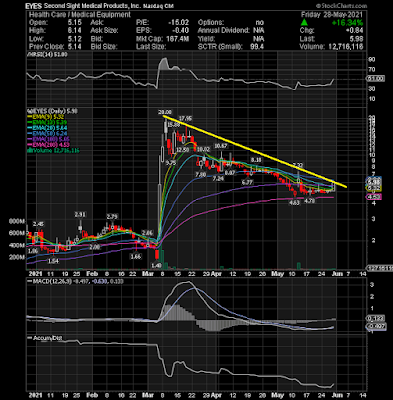Screen dimensions: 393x400
Task: Click the Options value no
Action: [x=259, y=22]
